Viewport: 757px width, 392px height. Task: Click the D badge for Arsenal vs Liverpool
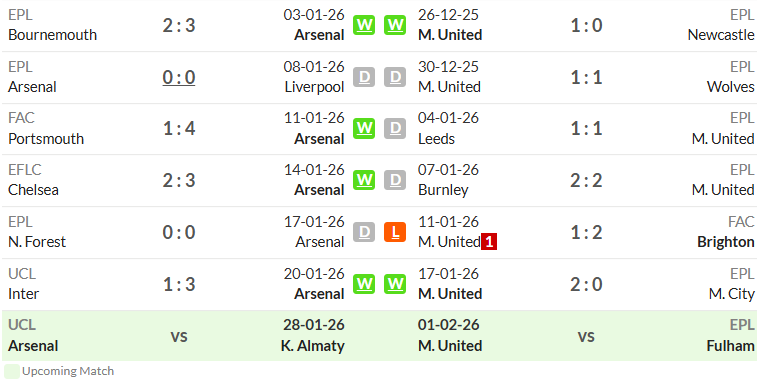pos(364,77)
